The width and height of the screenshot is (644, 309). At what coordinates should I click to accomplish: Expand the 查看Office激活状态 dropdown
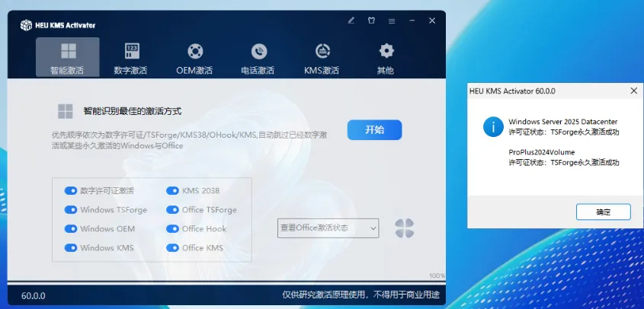328,228
